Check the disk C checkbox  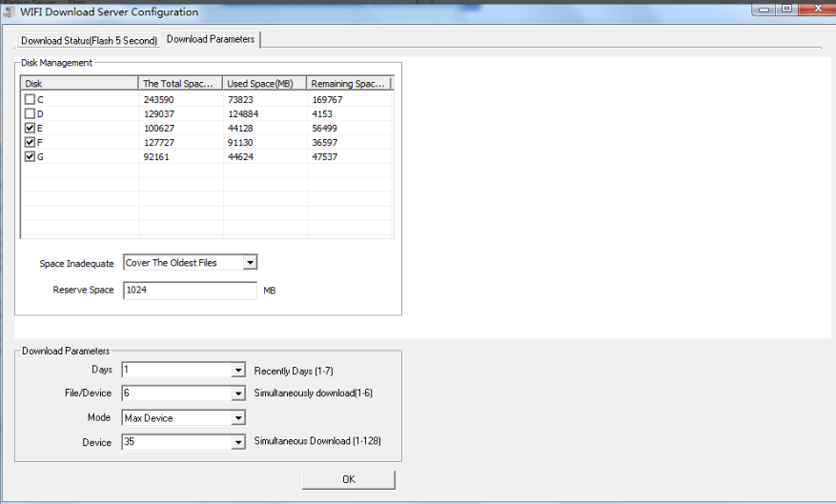(x=30, y=99)
